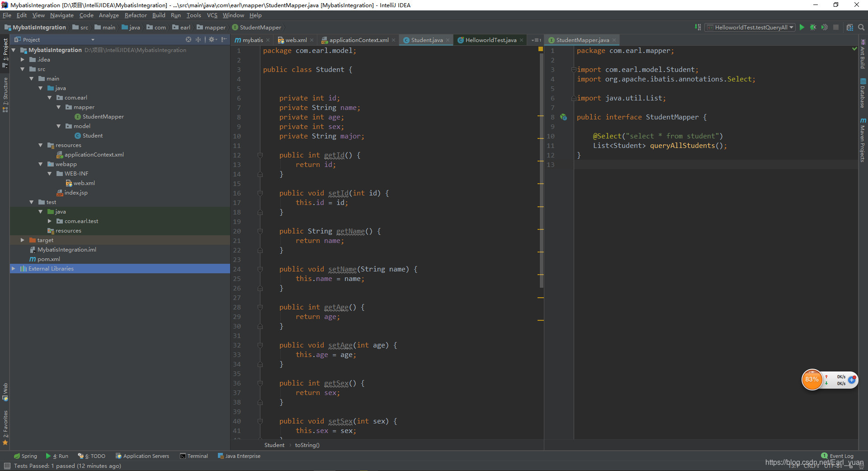Switch to the web.xml editor tab

click(x=296, y=40)
